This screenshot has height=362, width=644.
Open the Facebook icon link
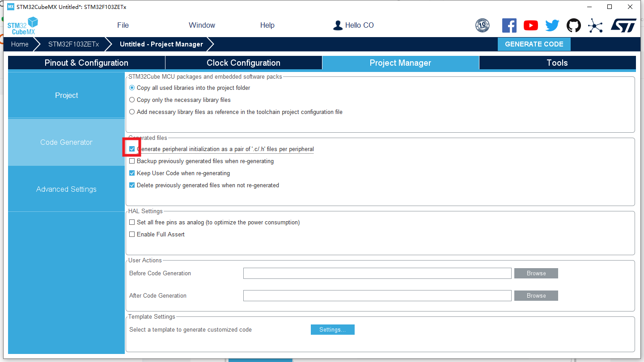(x=509, y=25)
